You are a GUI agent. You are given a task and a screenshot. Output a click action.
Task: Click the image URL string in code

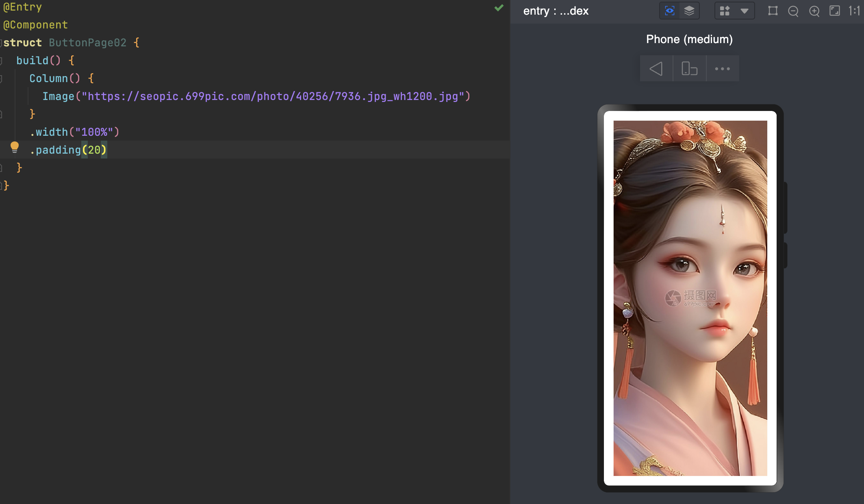pyautogui.click(x=272, y=96)
